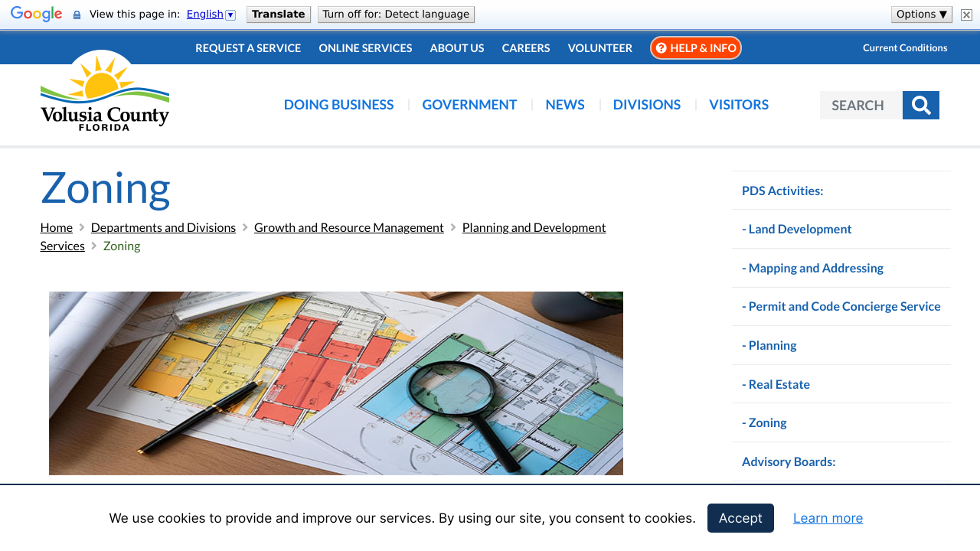Open the Help & Info button
This screenshot has width=980, height=551.
pos(695,48)
